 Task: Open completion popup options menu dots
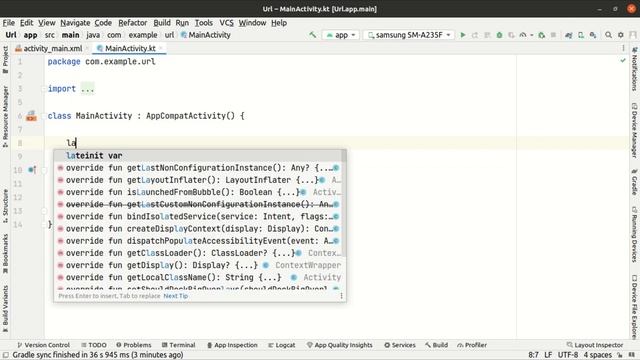pos(341,296)
